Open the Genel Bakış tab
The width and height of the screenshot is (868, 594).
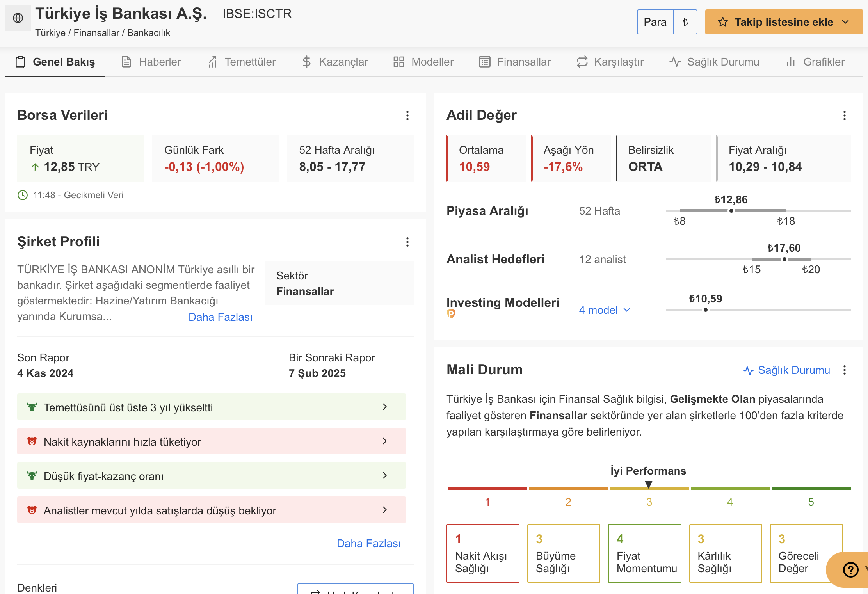pyautogui.click(x=55, y=62)
